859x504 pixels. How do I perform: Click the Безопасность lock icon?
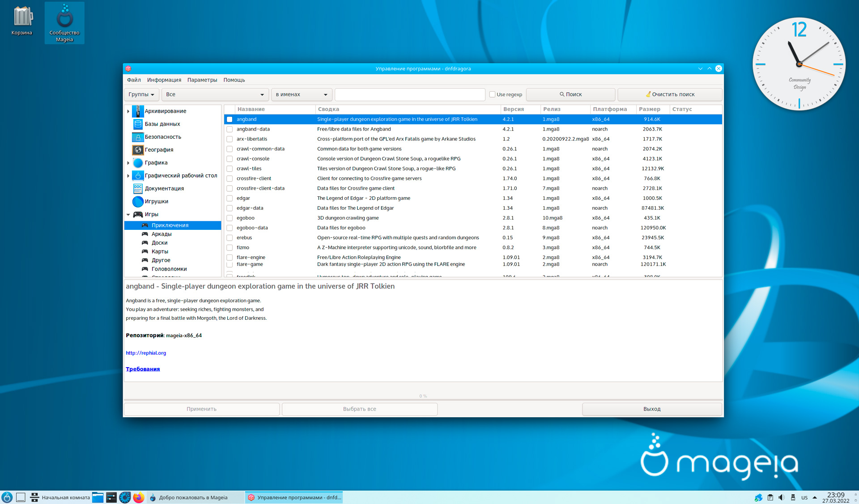click(138, 137)
